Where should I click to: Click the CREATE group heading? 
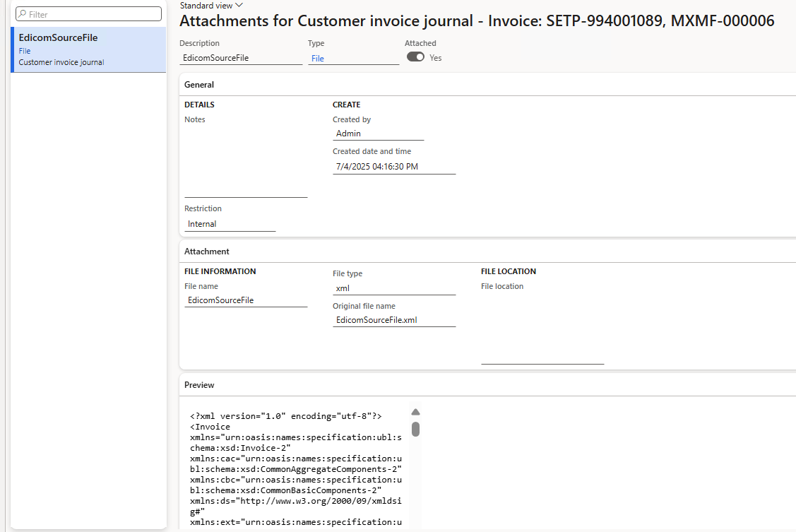click(346, 105)
